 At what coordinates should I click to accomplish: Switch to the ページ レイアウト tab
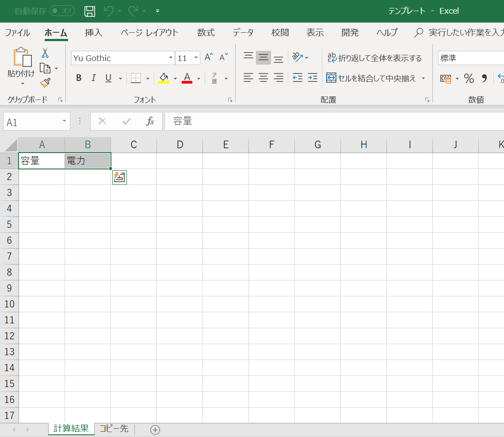click(149, 32)
